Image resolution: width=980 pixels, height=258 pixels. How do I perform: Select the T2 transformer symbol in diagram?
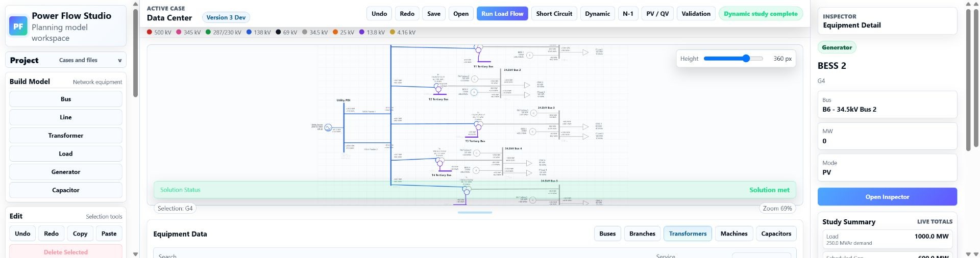(438, 88)
